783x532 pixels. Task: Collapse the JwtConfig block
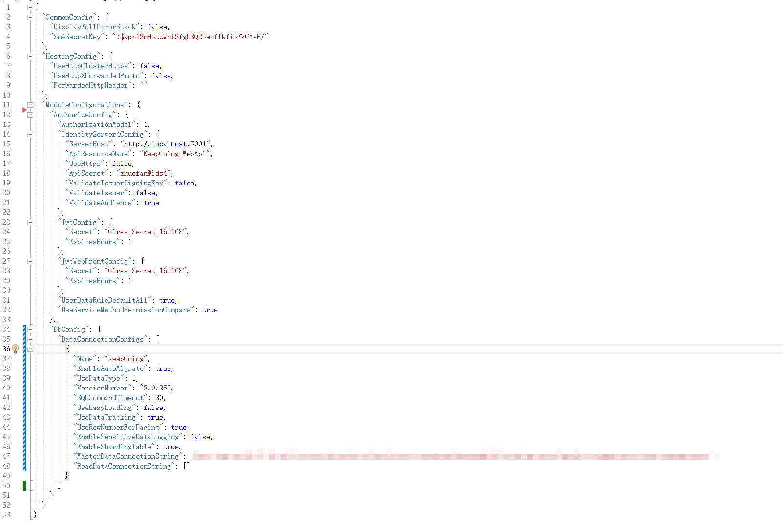click(30, 222)
